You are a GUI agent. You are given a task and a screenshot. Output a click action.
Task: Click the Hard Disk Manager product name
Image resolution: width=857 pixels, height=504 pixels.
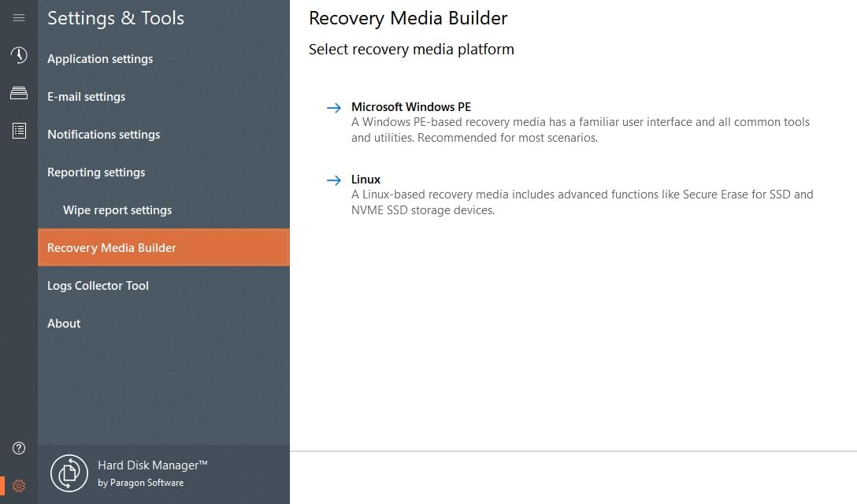[153, 465]
